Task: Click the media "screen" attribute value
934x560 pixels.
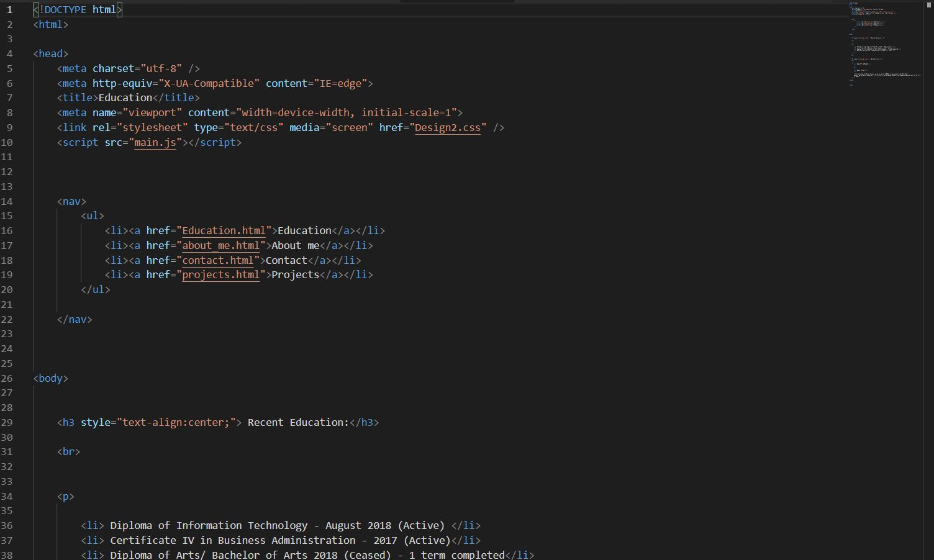Action: point(350,128)
